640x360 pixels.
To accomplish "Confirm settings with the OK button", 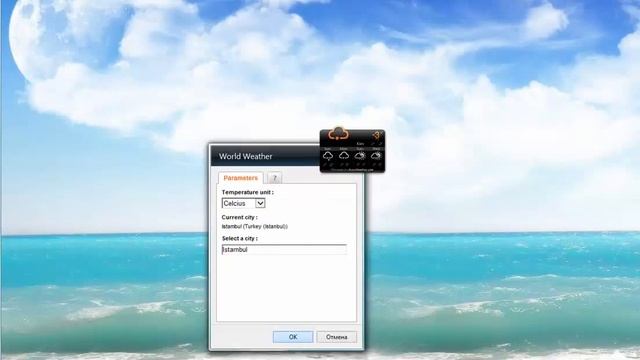I will pos(293,337).
